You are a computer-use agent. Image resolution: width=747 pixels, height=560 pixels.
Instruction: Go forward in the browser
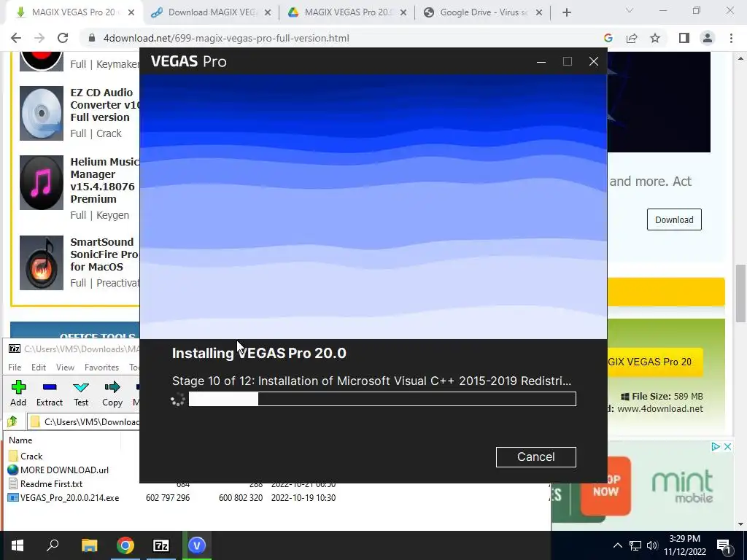(39, 38)
